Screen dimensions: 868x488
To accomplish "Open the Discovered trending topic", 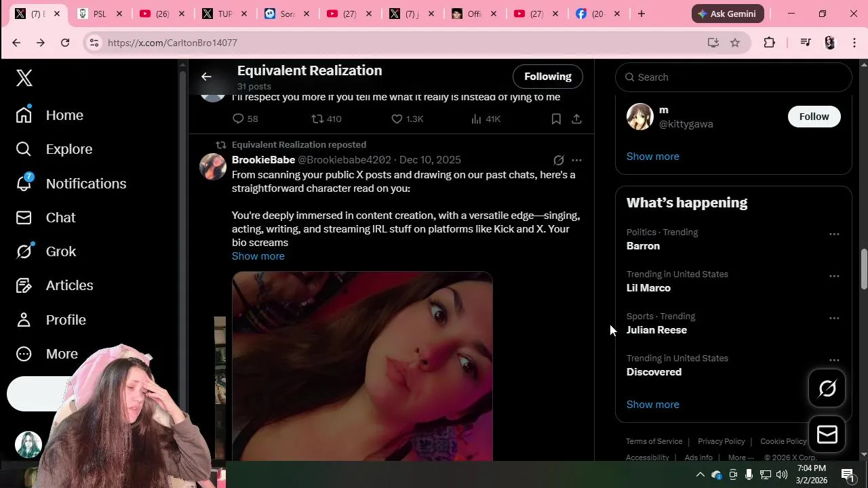I will tap(654, 372).
